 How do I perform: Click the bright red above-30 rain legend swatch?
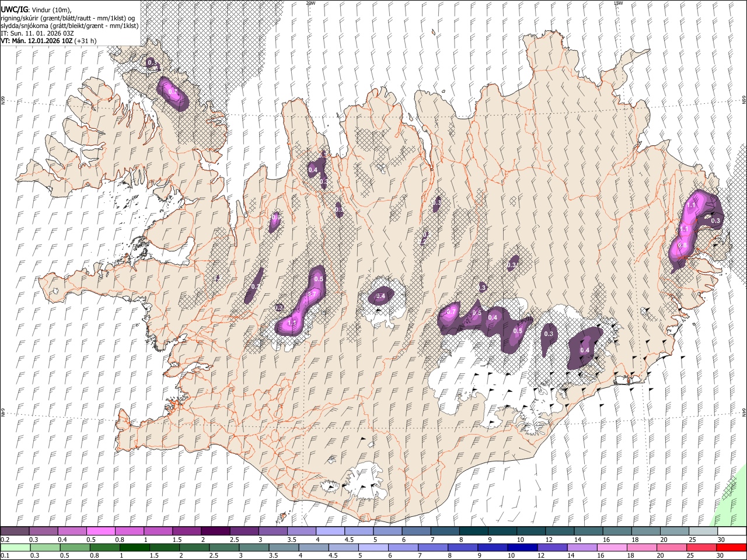pos(731,547)
